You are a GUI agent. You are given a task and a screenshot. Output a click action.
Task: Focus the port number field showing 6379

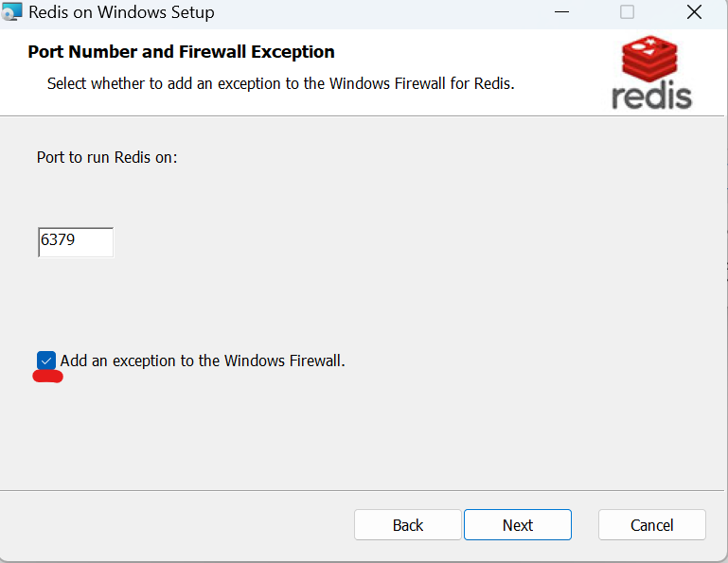click(x=75, y=241)
